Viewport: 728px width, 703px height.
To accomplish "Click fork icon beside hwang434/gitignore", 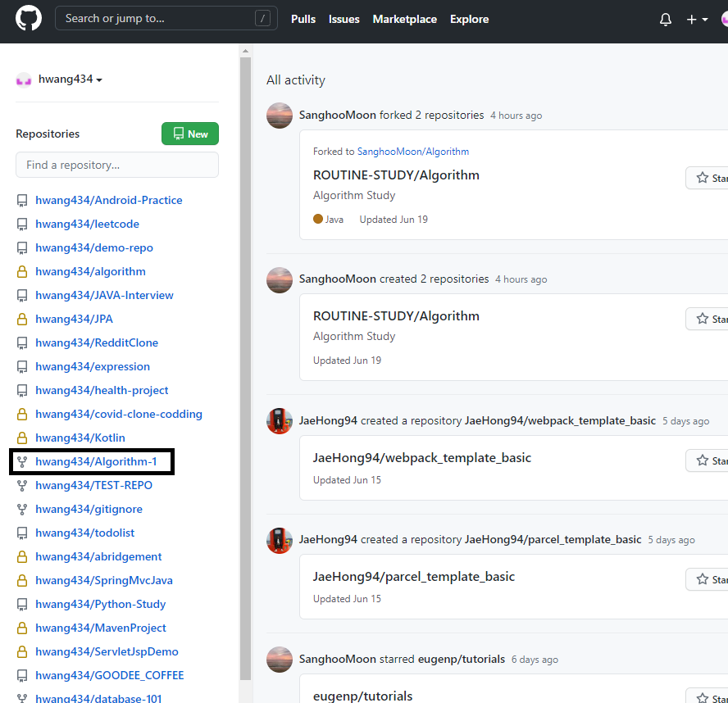I will pos(22,509).
